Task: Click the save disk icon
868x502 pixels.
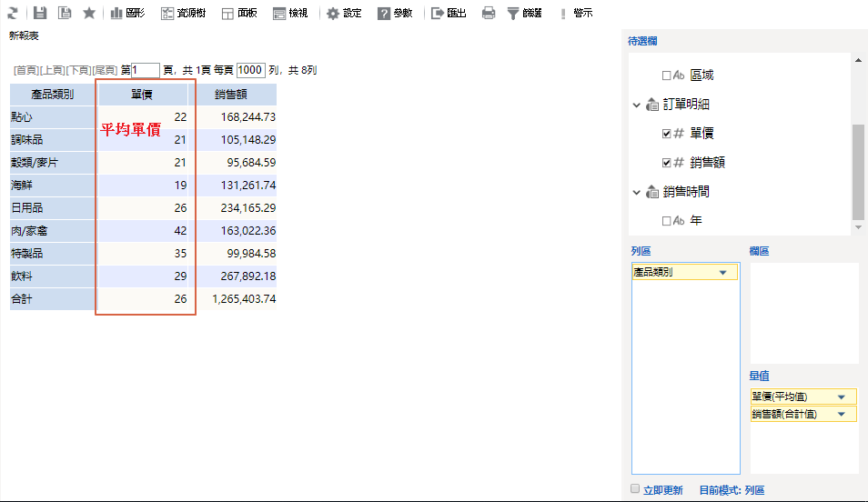Action: [40, 13]
